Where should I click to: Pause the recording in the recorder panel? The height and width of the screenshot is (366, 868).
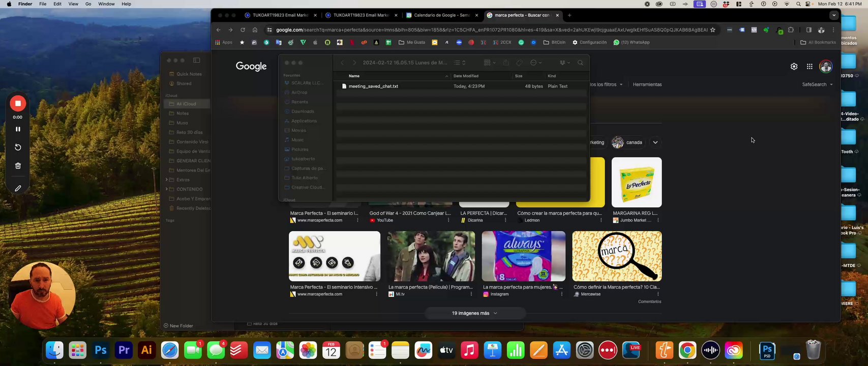(18, 129)
